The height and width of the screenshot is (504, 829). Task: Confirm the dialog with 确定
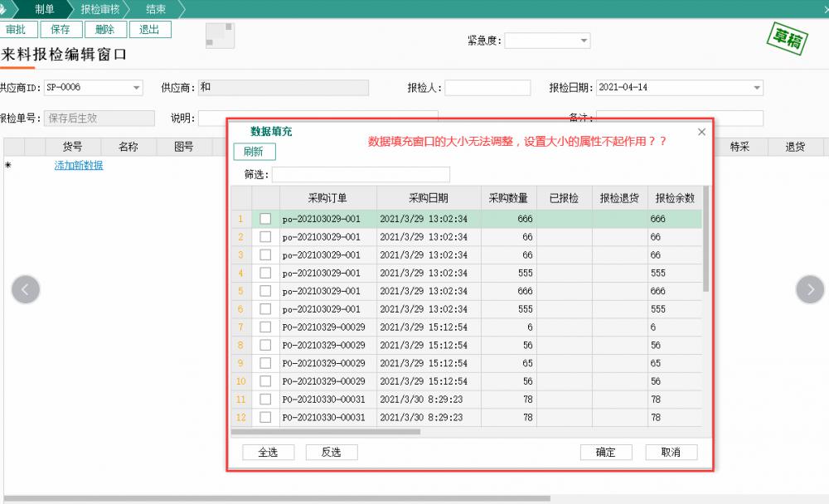pos(606,452)
